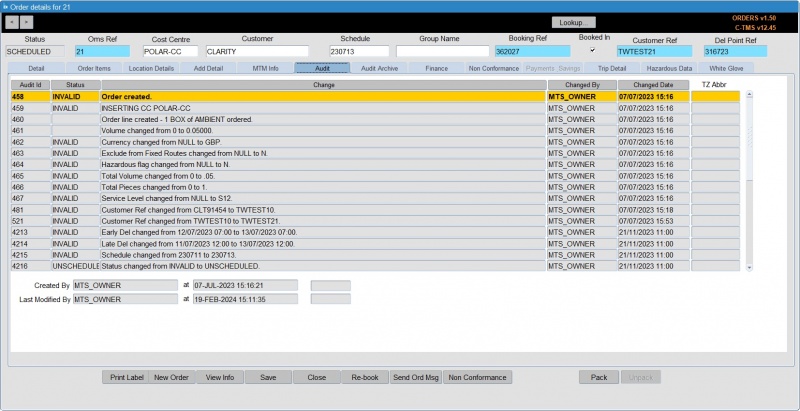Viewport: 800px width, 411px height.
Task: Select 'Exclude from Fixed Routes changed' row
Action: [x=376, y=153]
